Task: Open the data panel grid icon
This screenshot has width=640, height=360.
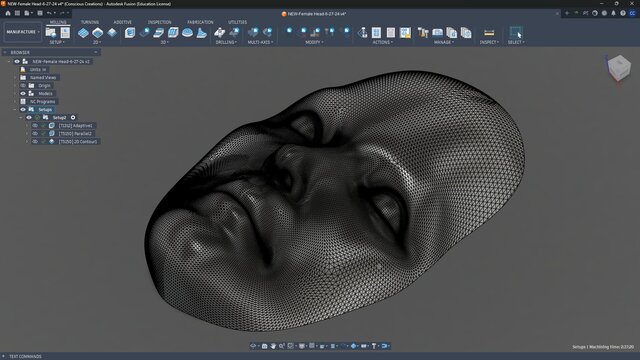Action: [x=17, y=13]
